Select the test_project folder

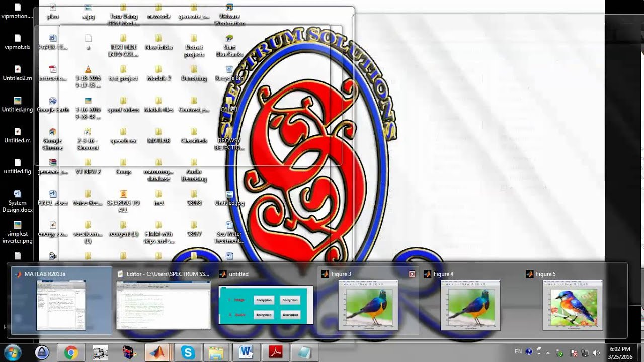point(123,73)
